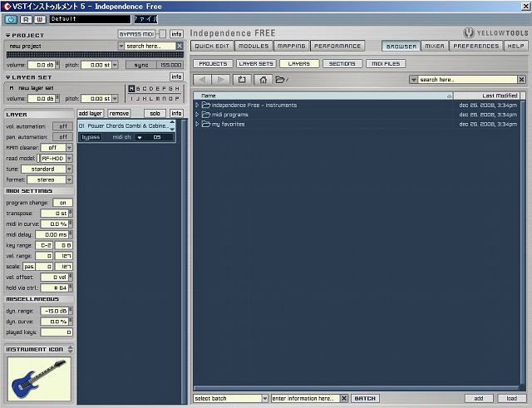This screenshot has height=408, width=532.
Task: Click the remove layer button
Action: pos(119,113)
